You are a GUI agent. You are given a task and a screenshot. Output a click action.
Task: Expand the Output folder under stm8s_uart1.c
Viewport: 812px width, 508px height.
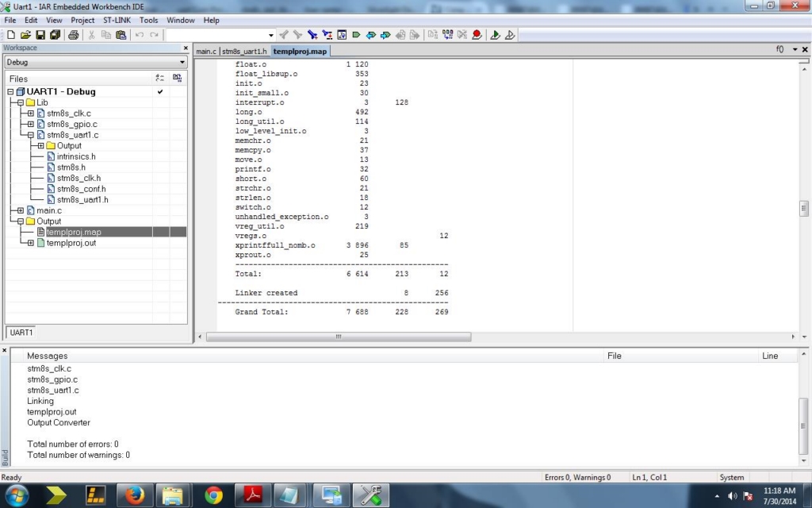pos(40,146)
